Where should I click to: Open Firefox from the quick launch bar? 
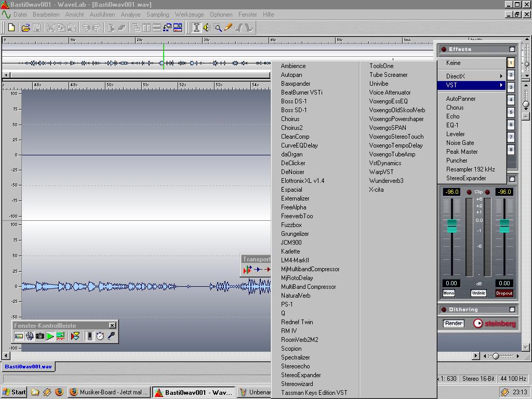click(x=59, y=392)
